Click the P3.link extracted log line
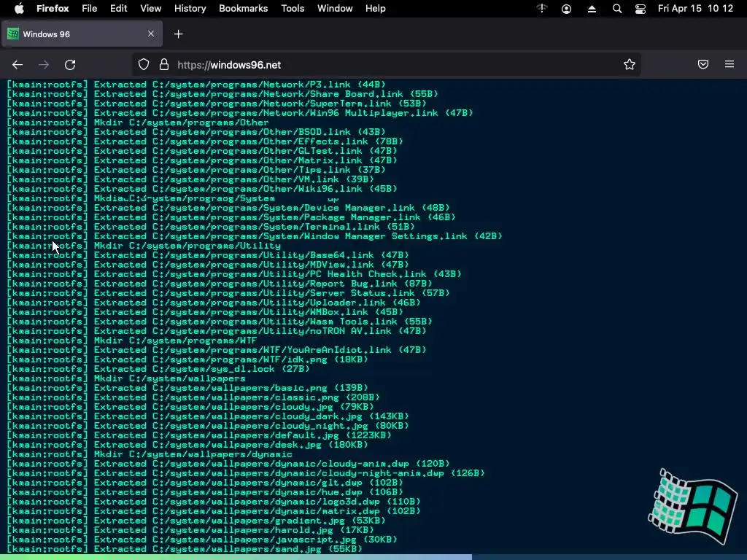The width and height of the screenshot is (747, 560). [196, 85]
